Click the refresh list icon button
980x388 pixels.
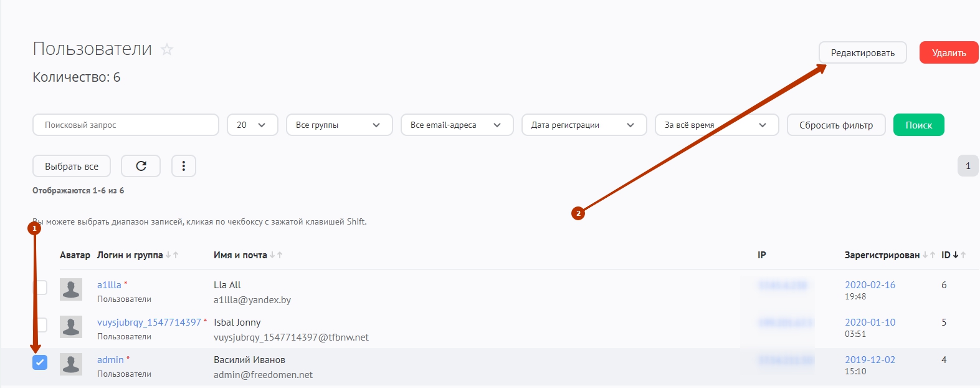click(x=141, y=166)
